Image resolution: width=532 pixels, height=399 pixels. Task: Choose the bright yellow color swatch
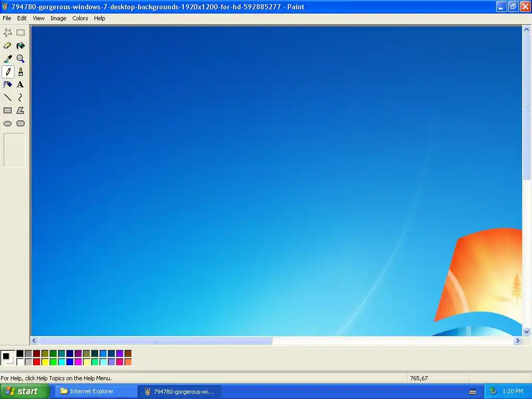click(x=45, y=362)
